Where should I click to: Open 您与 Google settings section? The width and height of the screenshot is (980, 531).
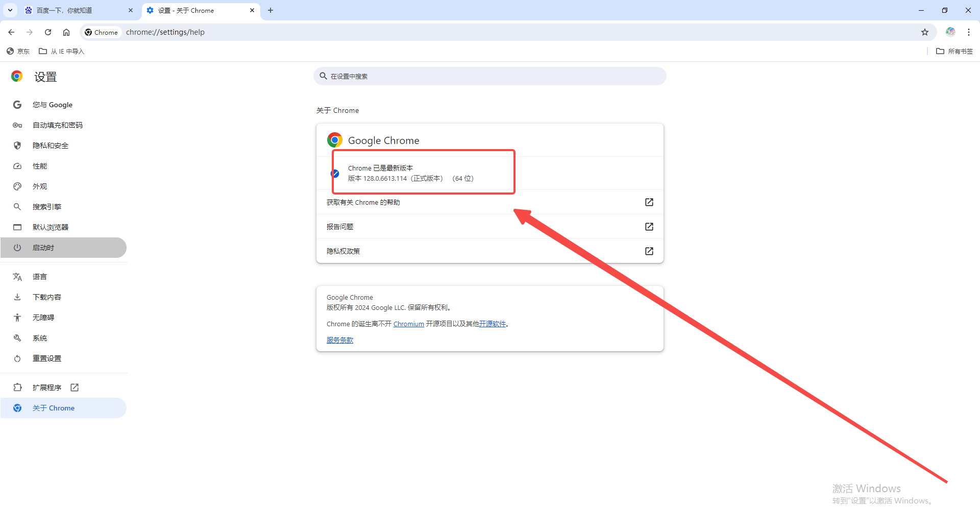63,105
